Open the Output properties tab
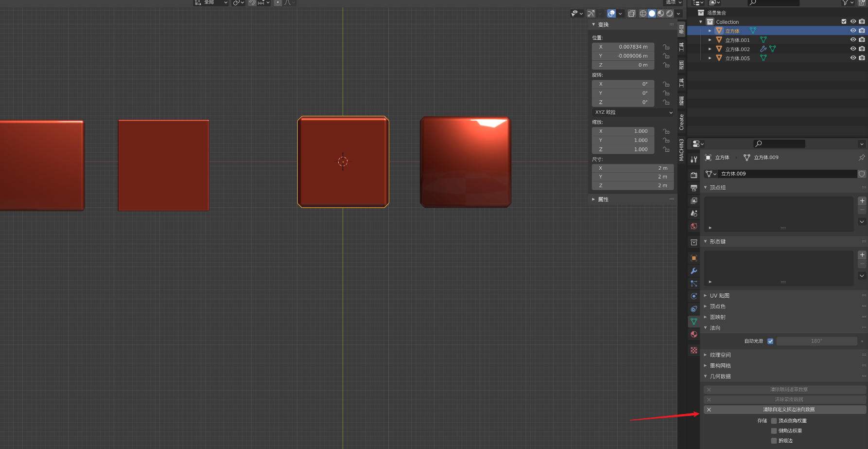This screenshot has height=449, width=868. pyautogui.click(x=694, y=188)
